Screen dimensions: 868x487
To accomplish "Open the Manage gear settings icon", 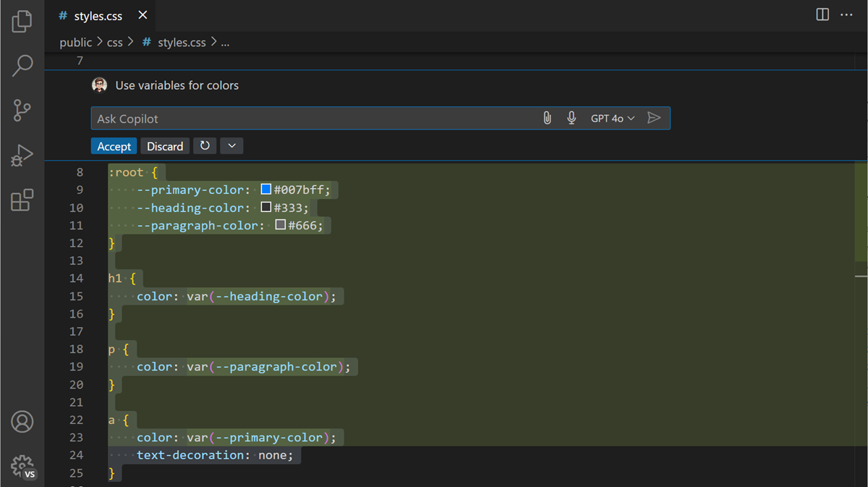I will [22, 465].
